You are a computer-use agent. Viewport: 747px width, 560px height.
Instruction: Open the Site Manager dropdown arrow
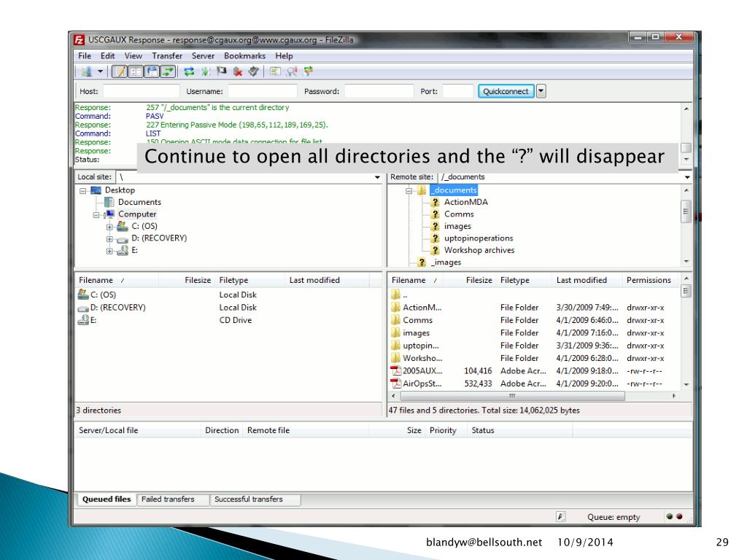click(x=100, y=72)
